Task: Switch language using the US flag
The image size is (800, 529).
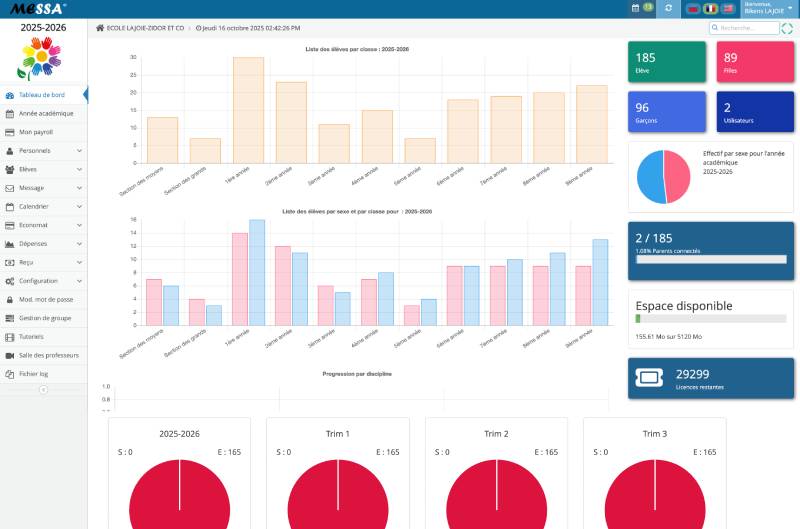Action: tap(728, 8)
